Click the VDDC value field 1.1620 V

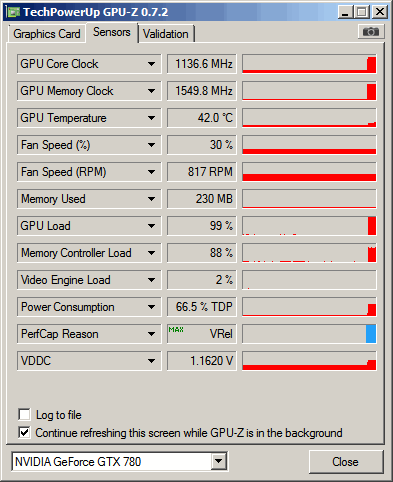(x=202, y=361)
